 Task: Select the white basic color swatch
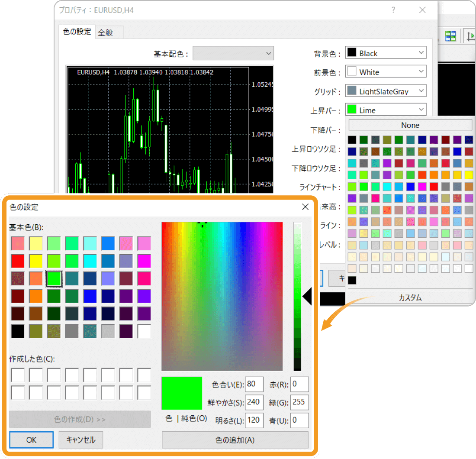[144, 331]
